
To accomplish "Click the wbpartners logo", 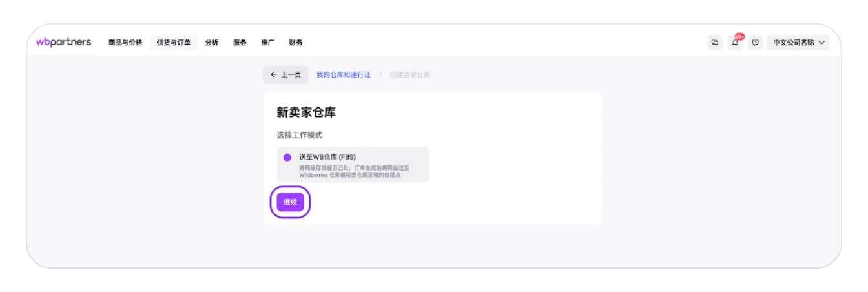I will pyautogui.click(x=64, y=43).
